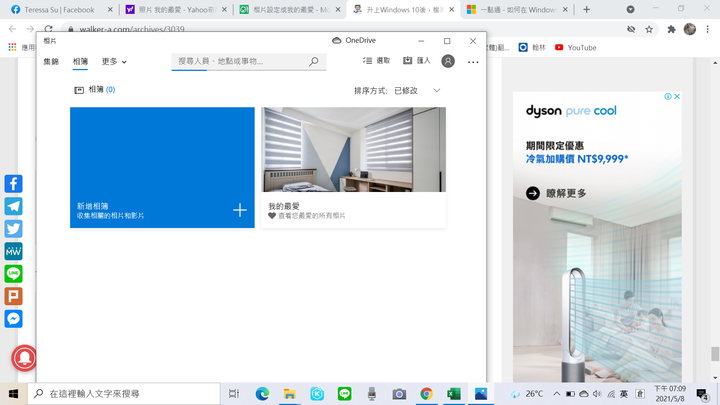Expand the 排序方式 已修改 sort dropdown
This screenshot has width=720, height=405.
coord(397,90)
